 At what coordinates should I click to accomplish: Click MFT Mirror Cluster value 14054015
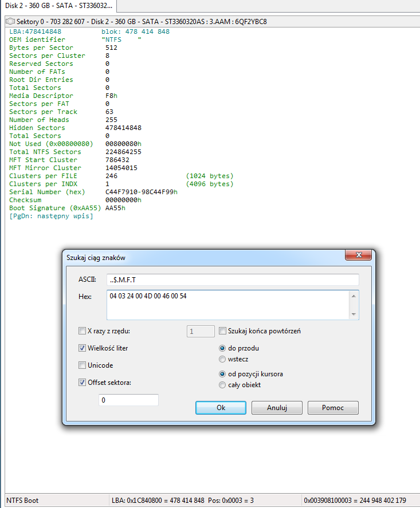point(121,168)
